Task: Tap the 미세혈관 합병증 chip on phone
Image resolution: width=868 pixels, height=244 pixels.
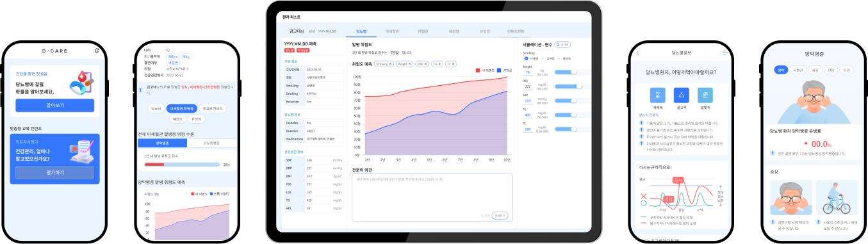Action: (181, 109)
